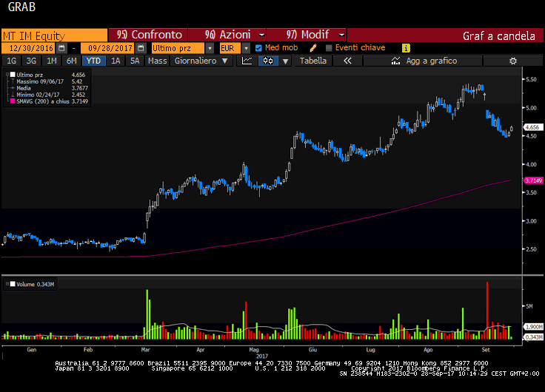545x392 pixels.
Task: Open the EUR currency dropdown
Action: pyautogui.click(x=246, y=48)
